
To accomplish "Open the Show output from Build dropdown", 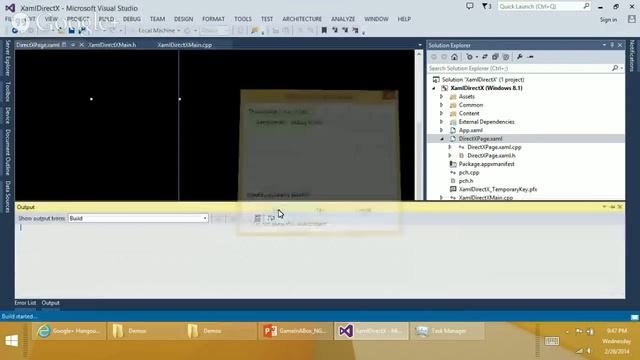I will click(x=204, y=218).
